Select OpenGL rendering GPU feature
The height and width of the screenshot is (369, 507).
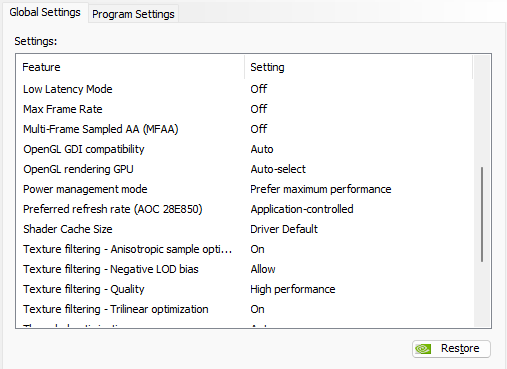click(x=78, y=169)
